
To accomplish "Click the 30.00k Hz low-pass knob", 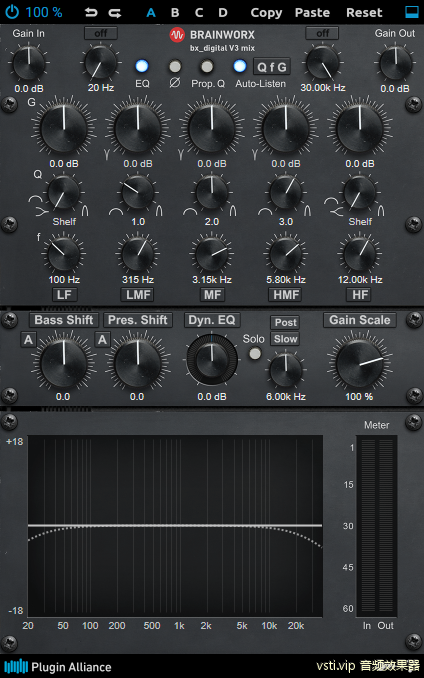I will click(x=322, y=63).
